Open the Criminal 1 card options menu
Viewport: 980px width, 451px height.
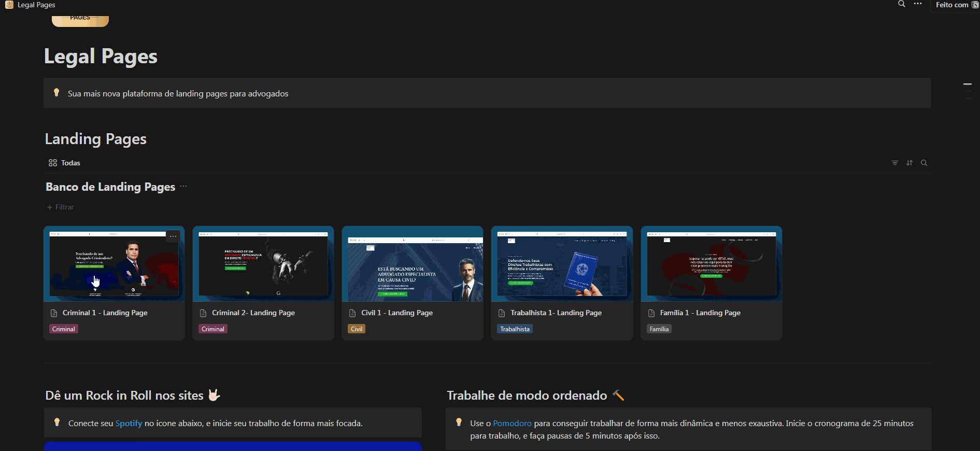(173, 236)
